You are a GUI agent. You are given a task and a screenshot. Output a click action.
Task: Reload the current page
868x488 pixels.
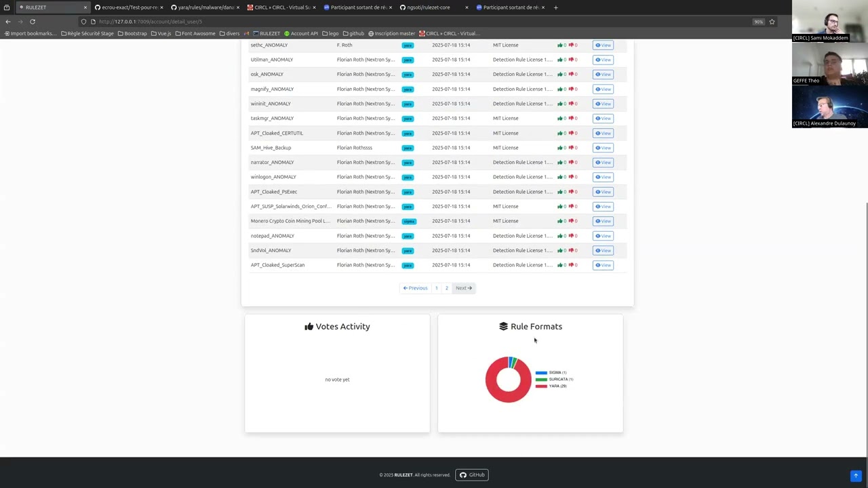pos(32,22)
